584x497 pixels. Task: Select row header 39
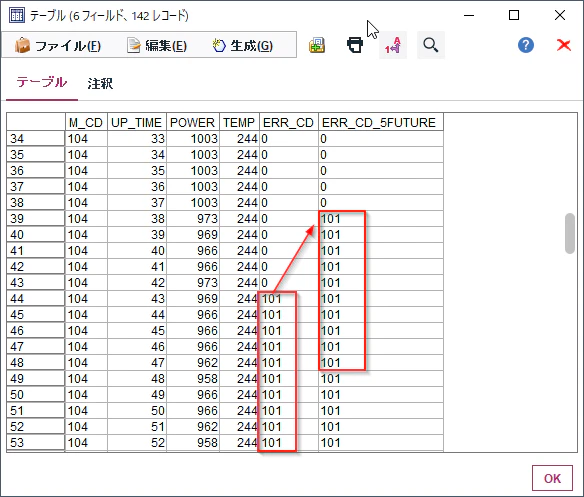click(36, 218)
